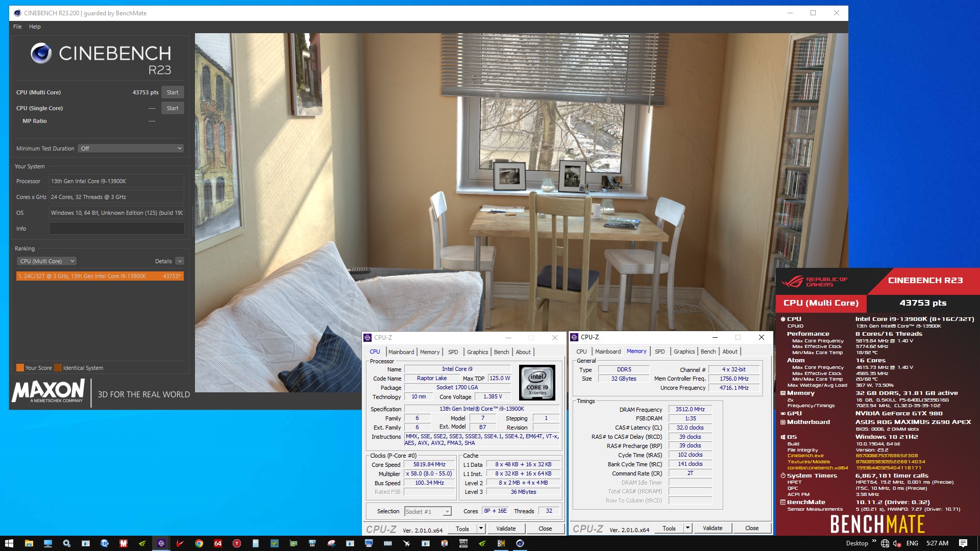Image resolution: width=980 pixels, height=551 pixels.
Task: Open the SPD tab in right CPU-Z
Action: [x=660, y=352]
